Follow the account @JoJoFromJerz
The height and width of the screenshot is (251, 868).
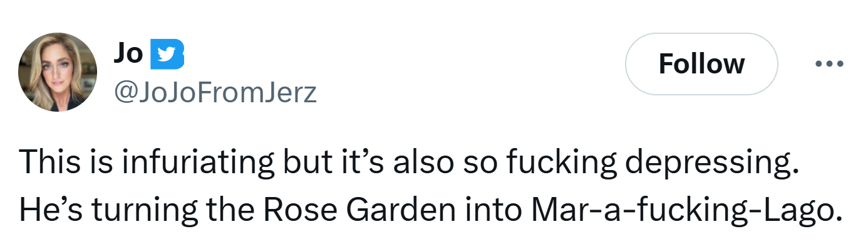tap(701, 64)
